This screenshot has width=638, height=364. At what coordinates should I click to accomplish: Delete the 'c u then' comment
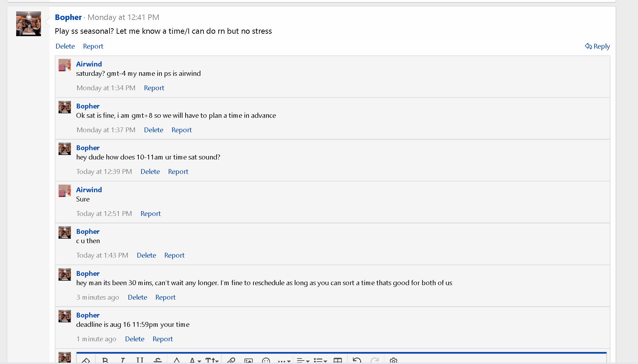pos(146,255)
